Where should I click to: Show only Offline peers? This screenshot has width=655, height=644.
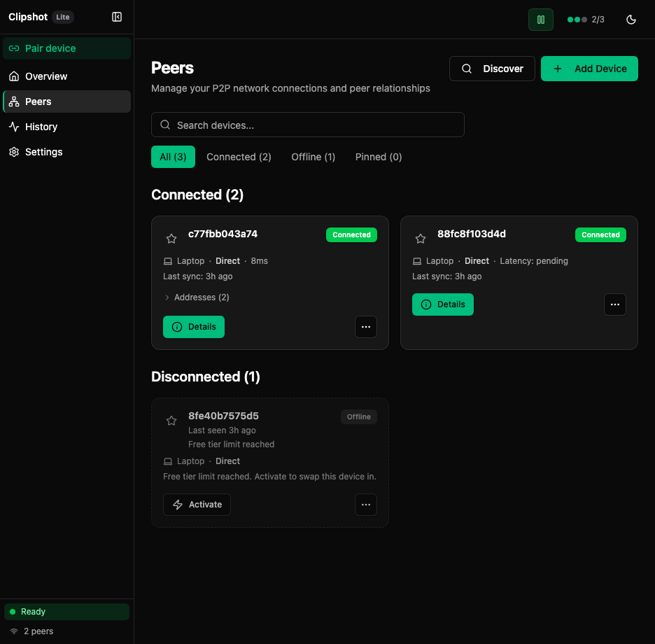click(x=313, y=157)
